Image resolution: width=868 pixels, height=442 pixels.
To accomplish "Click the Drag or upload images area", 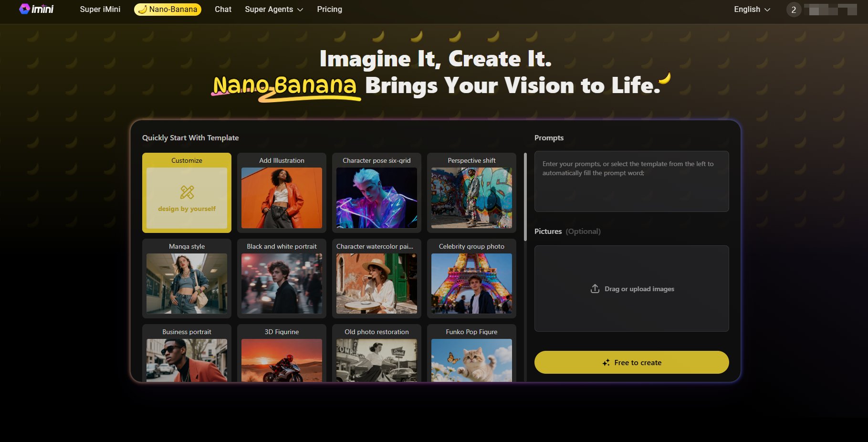I will [631, 288].
